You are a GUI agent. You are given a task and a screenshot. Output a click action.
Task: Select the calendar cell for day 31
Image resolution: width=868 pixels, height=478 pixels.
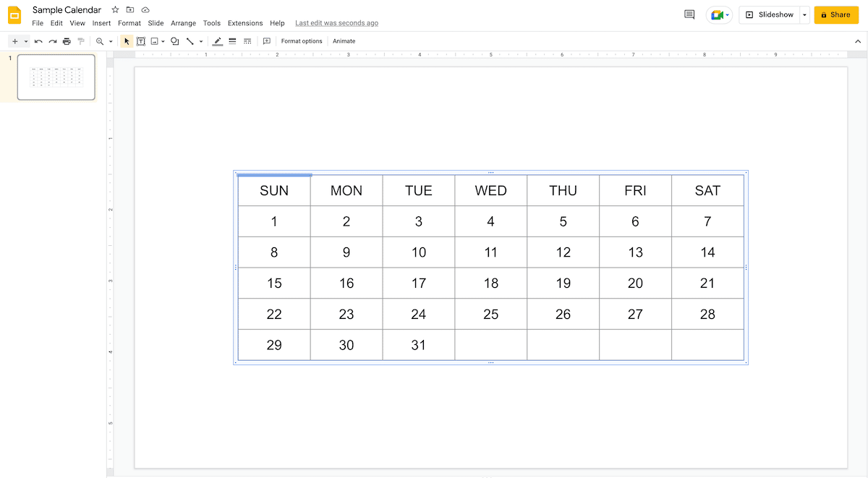(419, 345)
